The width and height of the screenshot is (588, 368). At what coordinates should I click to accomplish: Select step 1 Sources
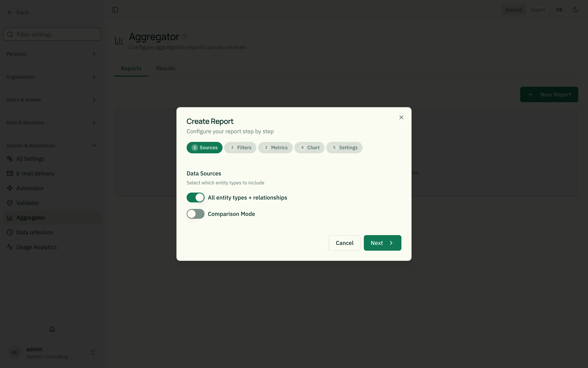click(205, 147)
